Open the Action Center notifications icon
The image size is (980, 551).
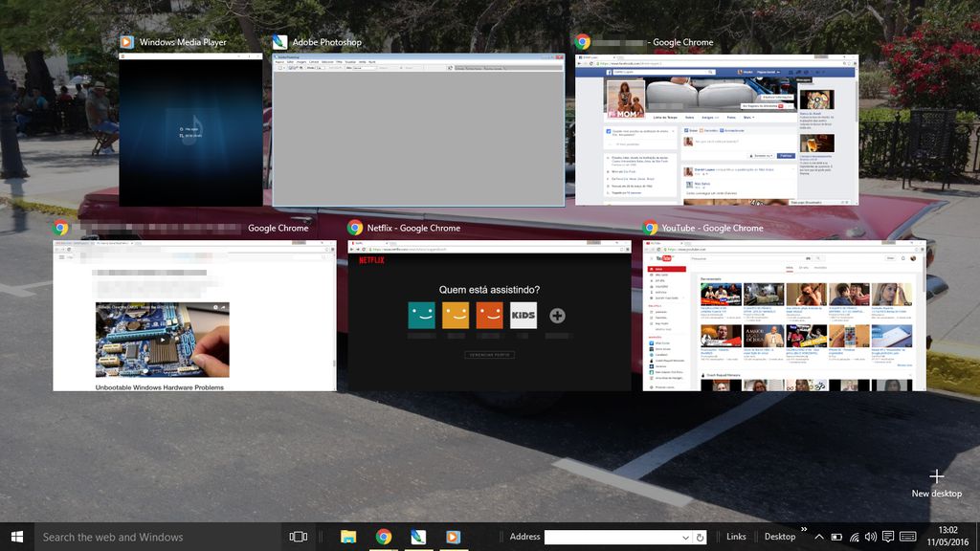click(x=888, y=537)
